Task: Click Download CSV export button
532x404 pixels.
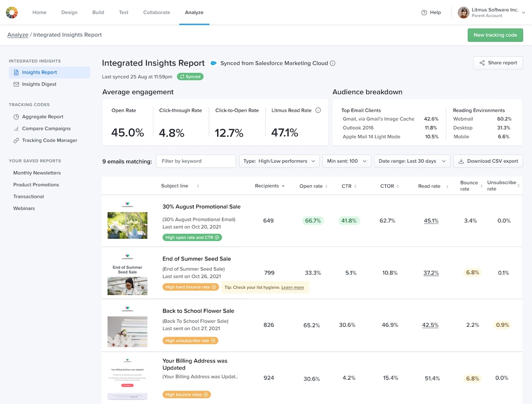Action: click(x=488, y=161)
